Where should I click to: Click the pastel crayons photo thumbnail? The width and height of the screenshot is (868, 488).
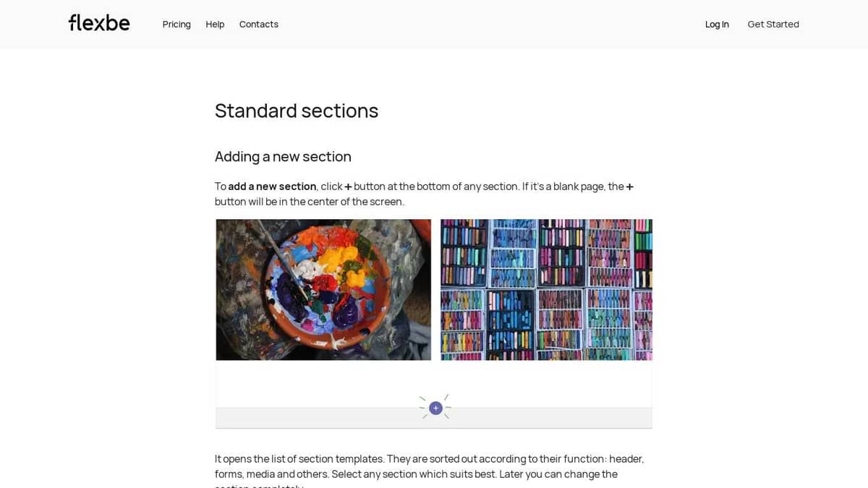pos(546,289)
